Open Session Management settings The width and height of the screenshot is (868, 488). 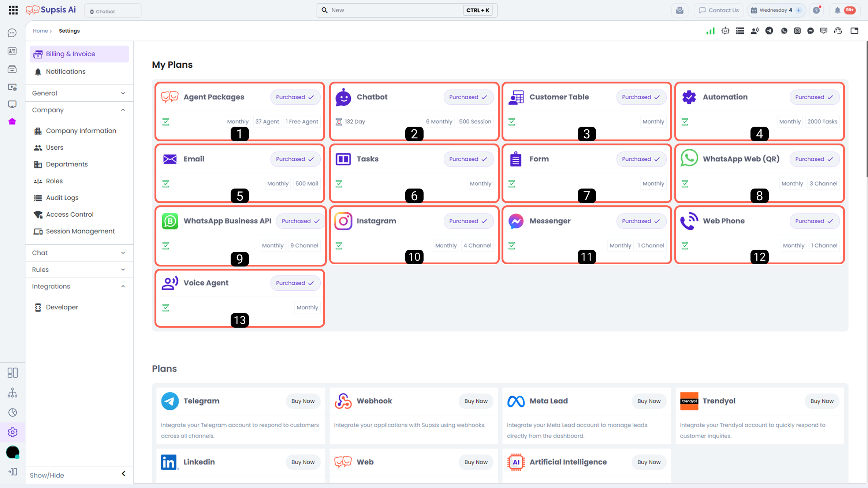79,231
